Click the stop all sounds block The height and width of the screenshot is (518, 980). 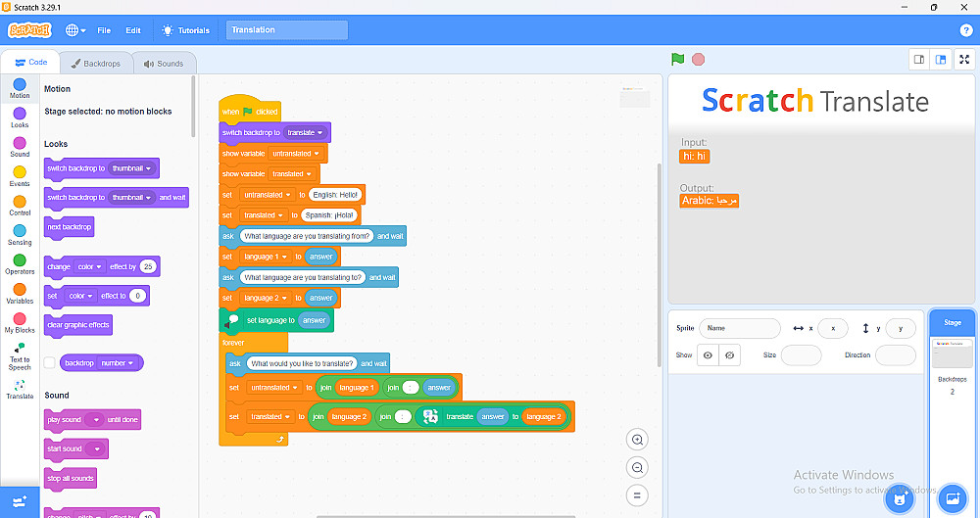pyautogui.click(x=70, y=479)
